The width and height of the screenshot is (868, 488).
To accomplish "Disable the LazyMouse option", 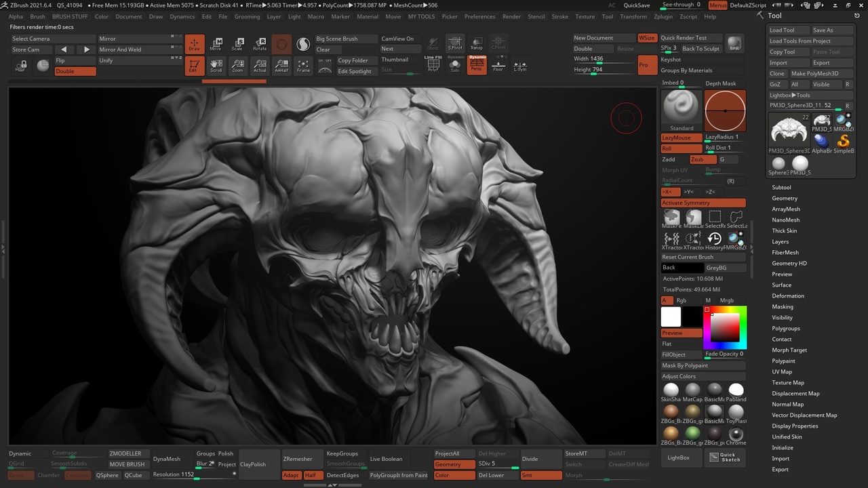I will click(681, 138).
